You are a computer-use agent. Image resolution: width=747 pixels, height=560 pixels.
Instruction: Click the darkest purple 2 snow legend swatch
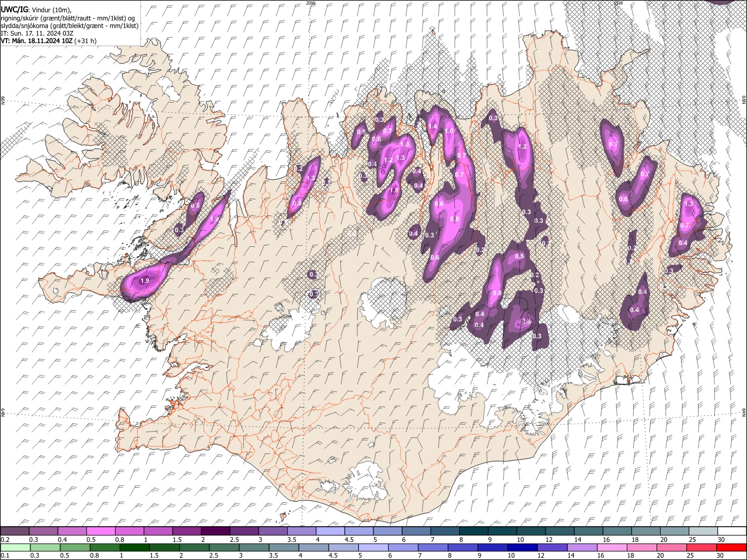pos(215,531)
